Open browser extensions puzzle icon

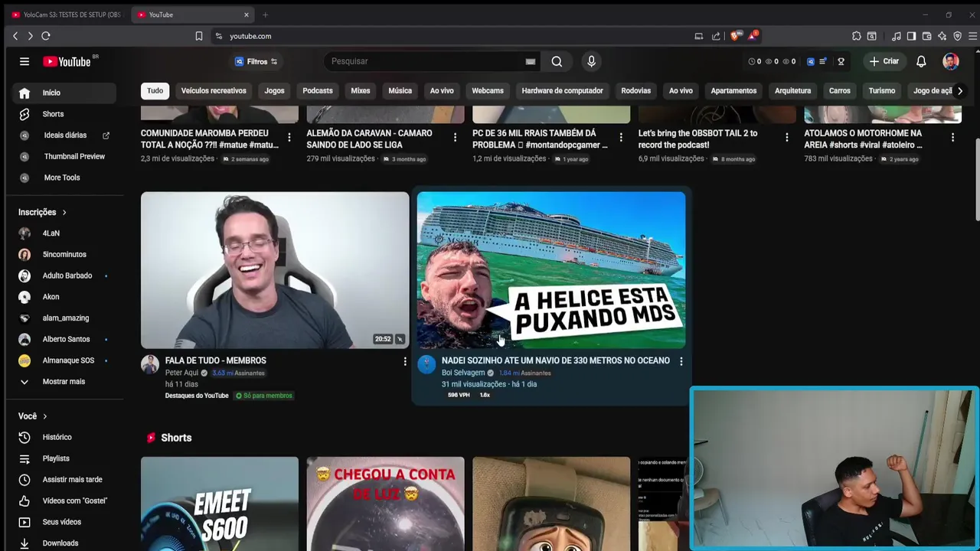pos(856,36)
